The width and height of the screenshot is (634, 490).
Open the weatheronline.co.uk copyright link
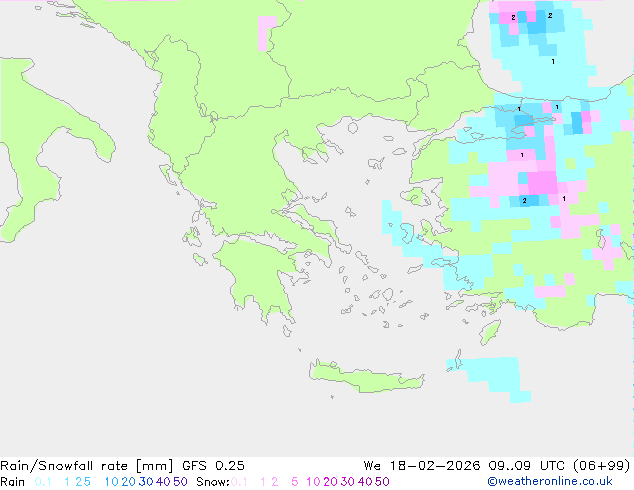pyautogui.click(x=550, y=482)
